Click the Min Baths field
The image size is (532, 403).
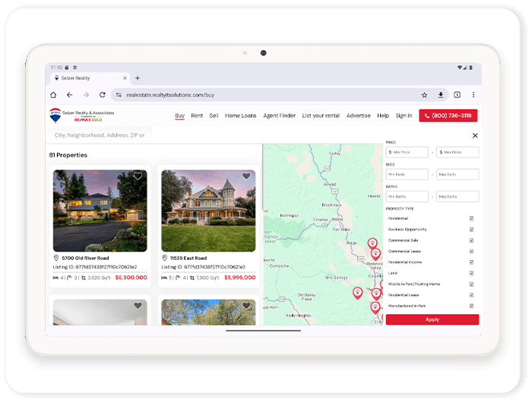coord(407,197)
